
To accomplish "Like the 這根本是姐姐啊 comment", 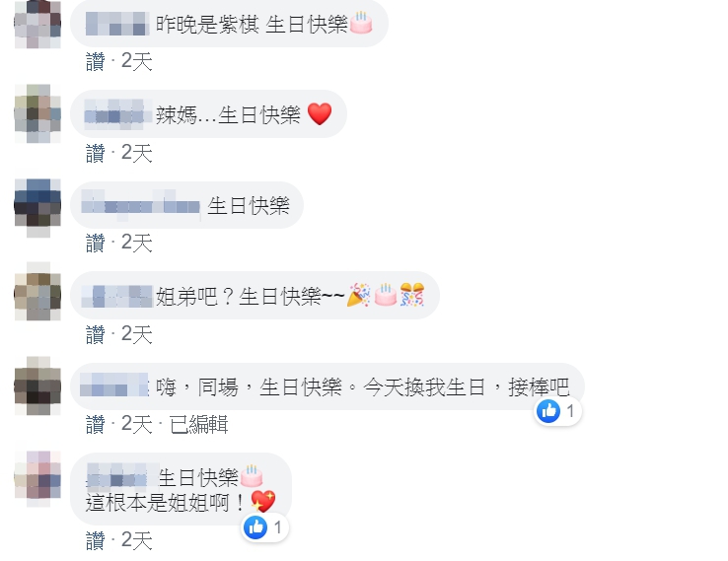I will (95, 540).
